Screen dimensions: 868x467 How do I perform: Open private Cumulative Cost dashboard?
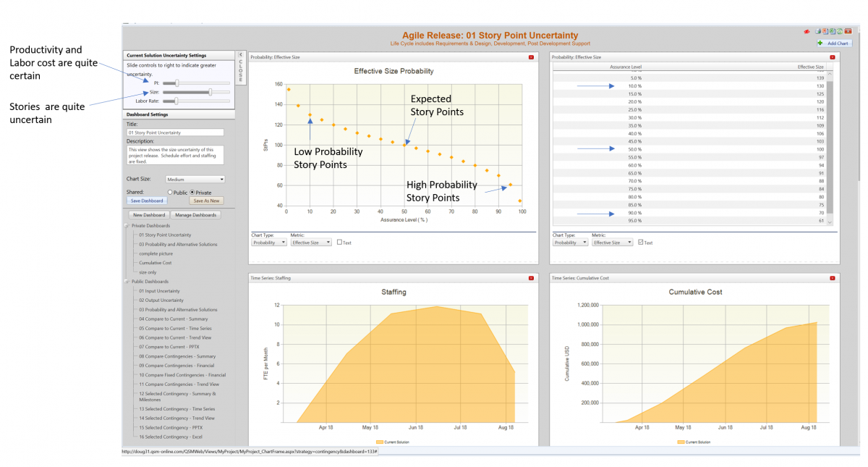coord(157,263)
